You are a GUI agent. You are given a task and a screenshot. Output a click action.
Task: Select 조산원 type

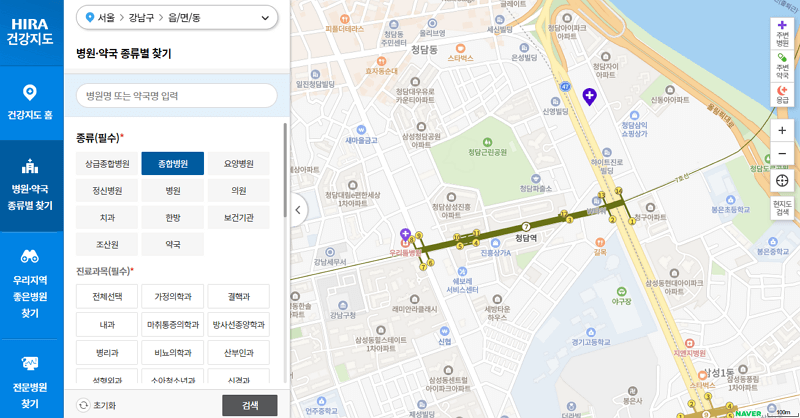(107, 244)
